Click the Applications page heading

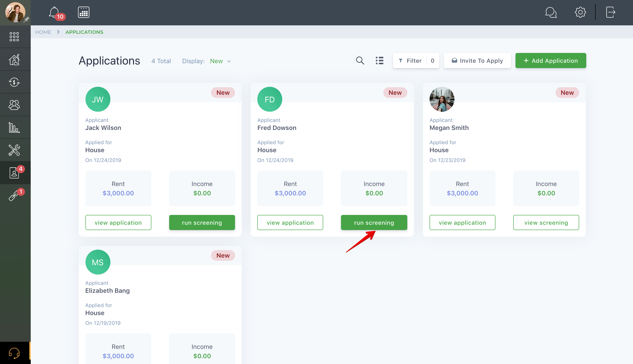(109, 61)
